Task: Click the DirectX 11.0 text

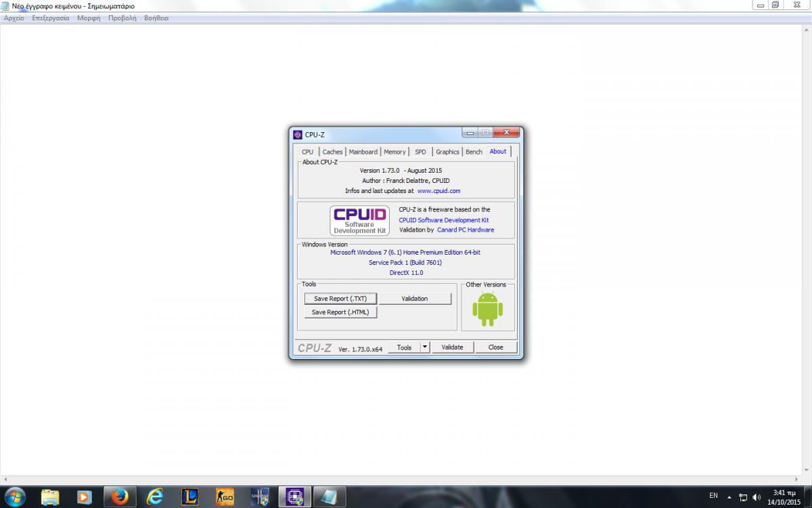Action: 406,272
